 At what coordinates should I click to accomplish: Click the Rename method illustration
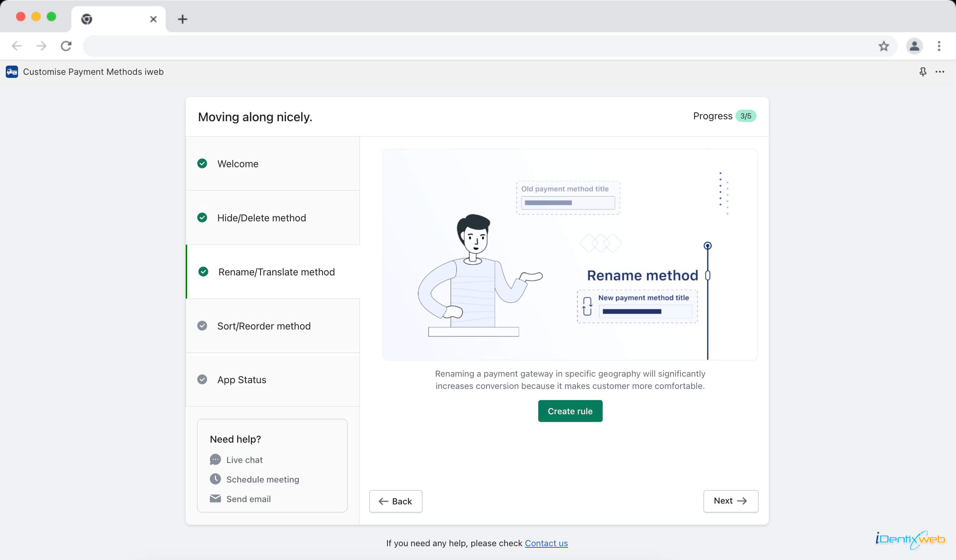click(570, 255)
